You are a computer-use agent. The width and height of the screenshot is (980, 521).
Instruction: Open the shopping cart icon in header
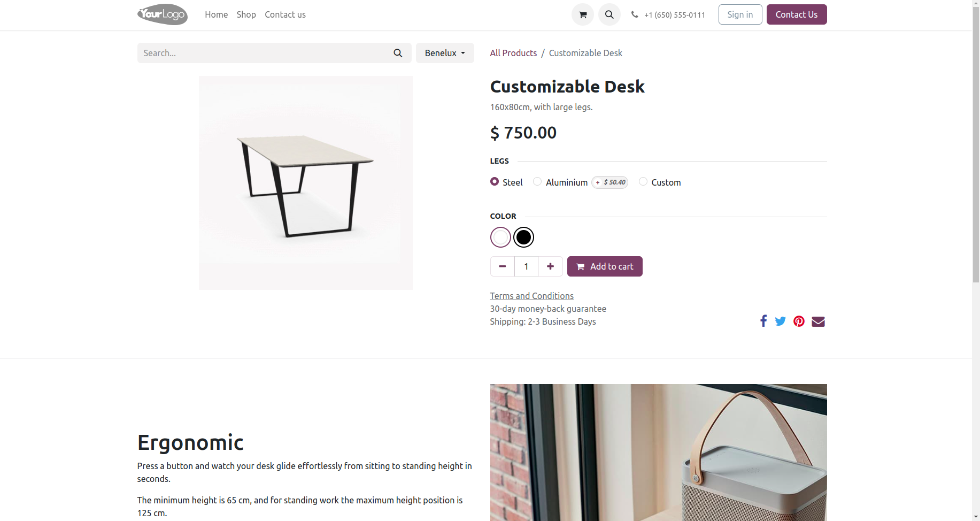pyautogui.click(x=582, y=14)
